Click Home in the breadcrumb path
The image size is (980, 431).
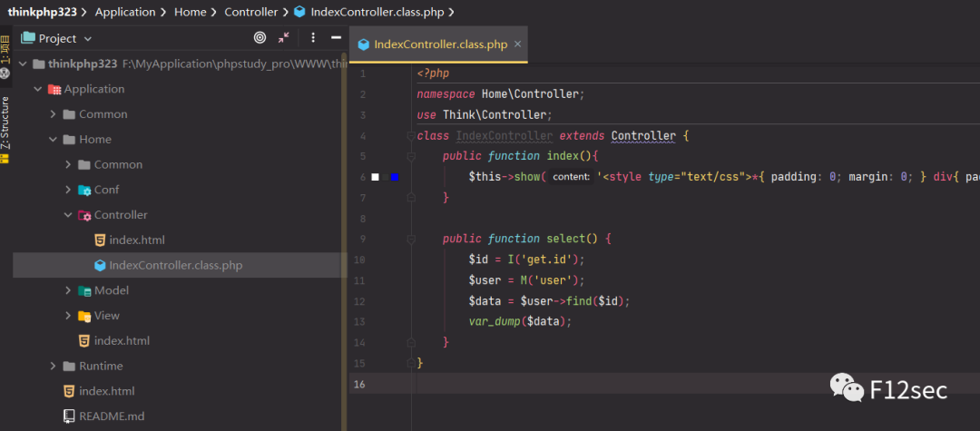[190, 12]
